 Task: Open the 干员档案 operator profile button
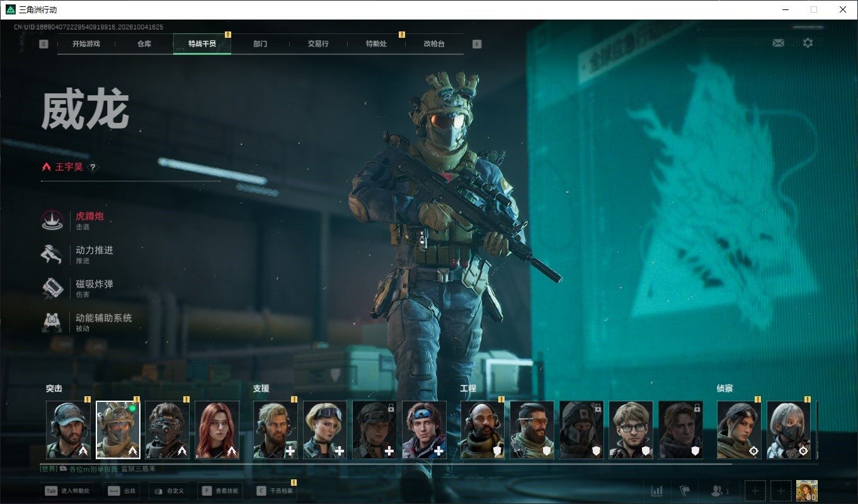(x=275, y=491)
